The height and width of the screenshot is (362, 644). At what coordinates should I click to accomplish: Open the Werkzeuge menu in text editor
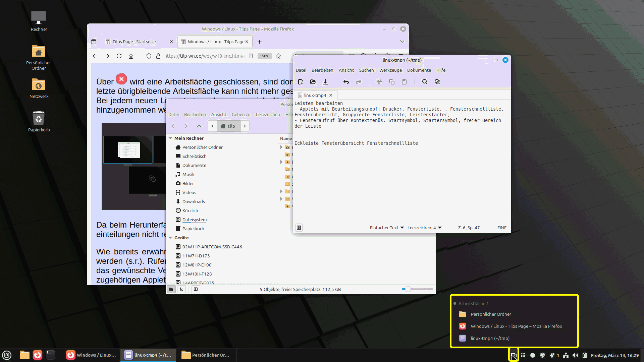click(390, 70)
